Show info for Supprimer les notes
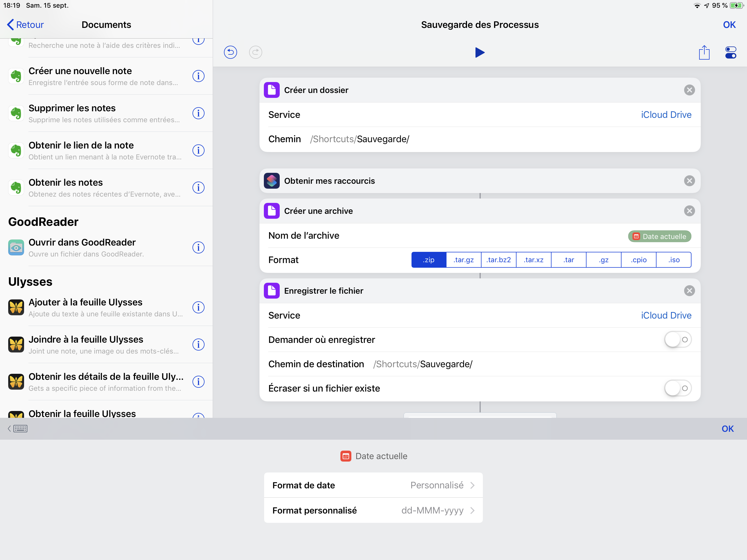 pos(198,113)
